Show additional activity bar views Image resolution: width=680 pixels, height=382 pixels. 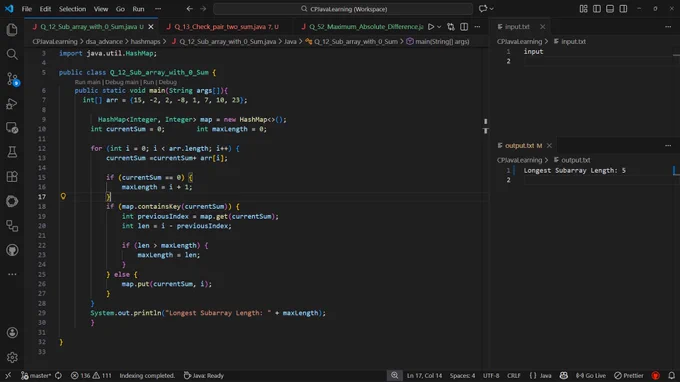[x=12, y=274]
